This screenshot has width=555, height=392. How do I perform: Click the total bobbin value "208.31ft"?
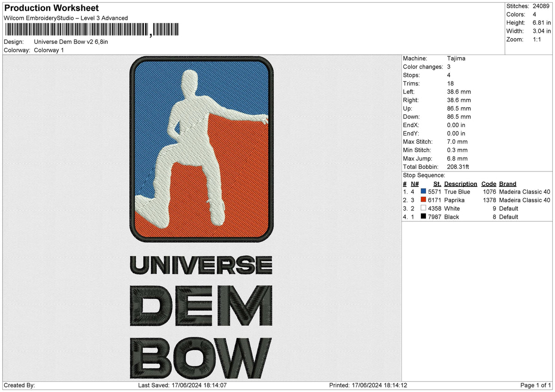[458, 166]
